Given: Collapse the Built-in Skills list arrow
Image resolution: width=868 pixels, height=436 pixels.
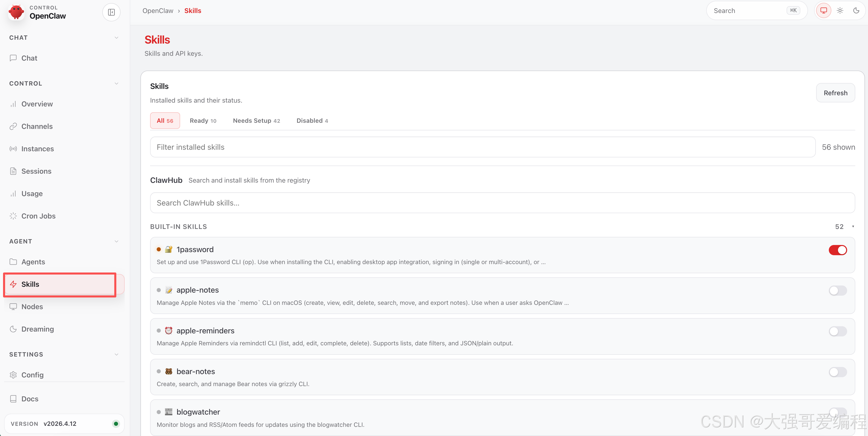Looking at the screenshot, I should pos(853,227).
